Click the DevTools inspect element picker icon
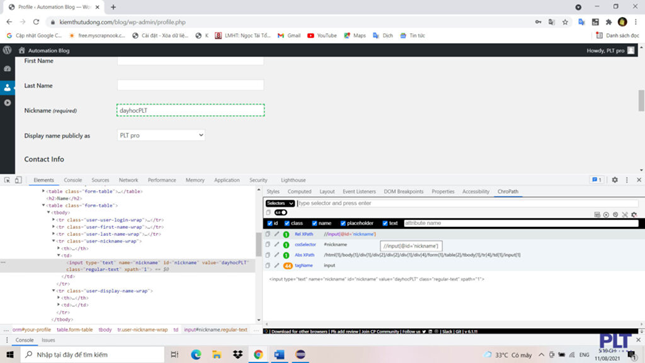The height and width of the screenshot is (363, 645). click(7, 180)
